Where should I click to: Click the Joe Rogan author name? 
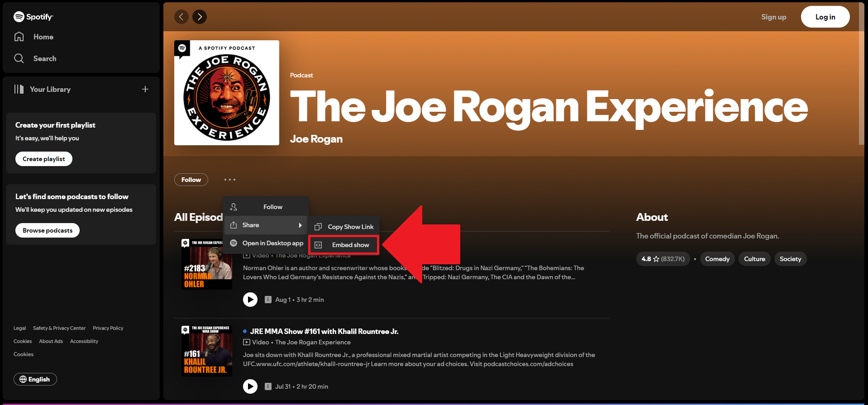pos(316,139)
